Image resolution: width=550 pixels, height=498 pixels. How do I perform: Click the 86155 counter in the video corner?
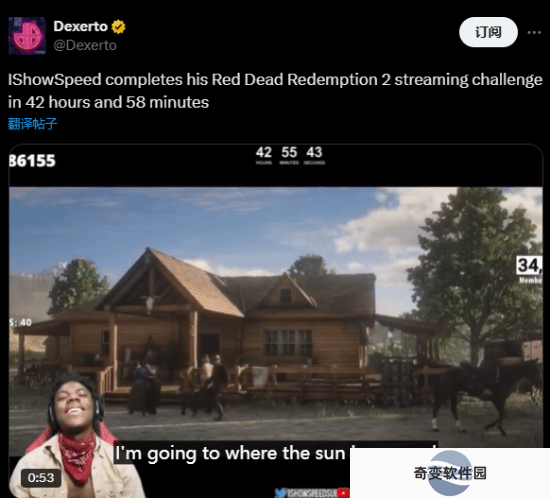[32, 161]
